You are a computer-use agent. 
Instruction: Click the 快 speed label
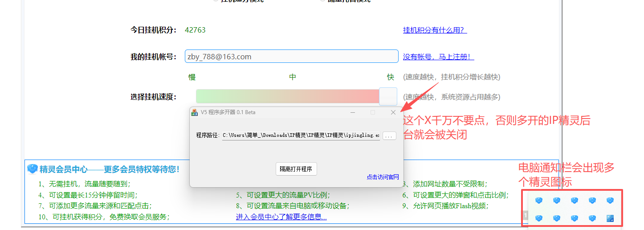point(391,77)
